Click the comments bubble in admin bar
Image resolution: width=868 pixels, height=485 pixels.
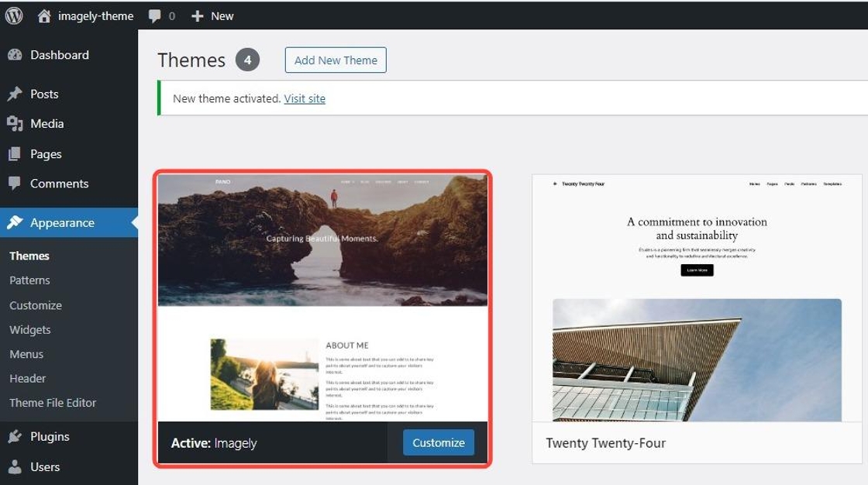156,15
